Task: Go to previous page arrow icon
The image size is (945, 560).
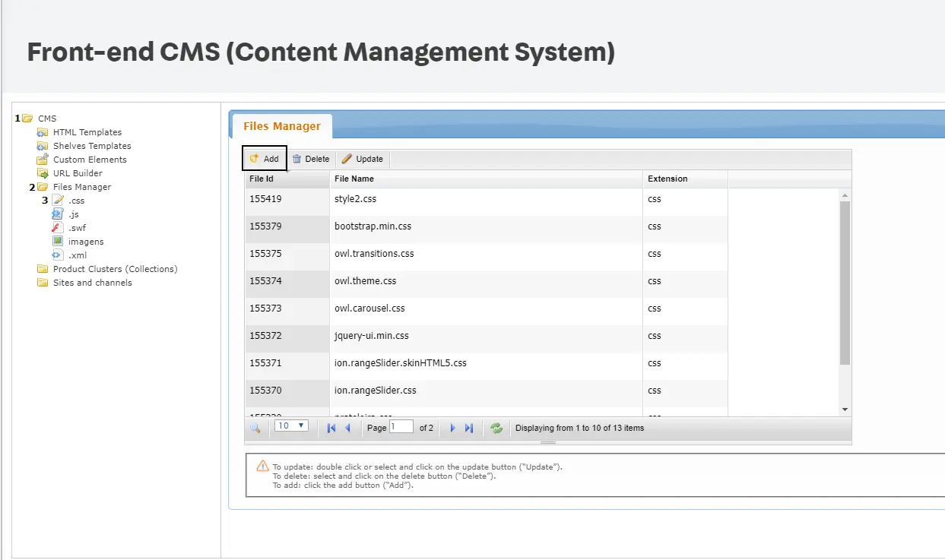Action: [x=348, y=428]
